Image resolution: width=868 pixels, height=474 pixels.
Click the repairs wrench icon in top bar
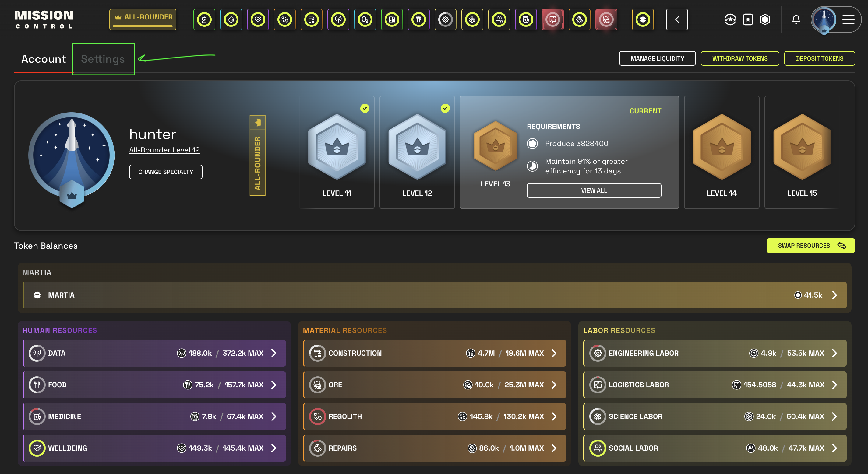[579, 19]
